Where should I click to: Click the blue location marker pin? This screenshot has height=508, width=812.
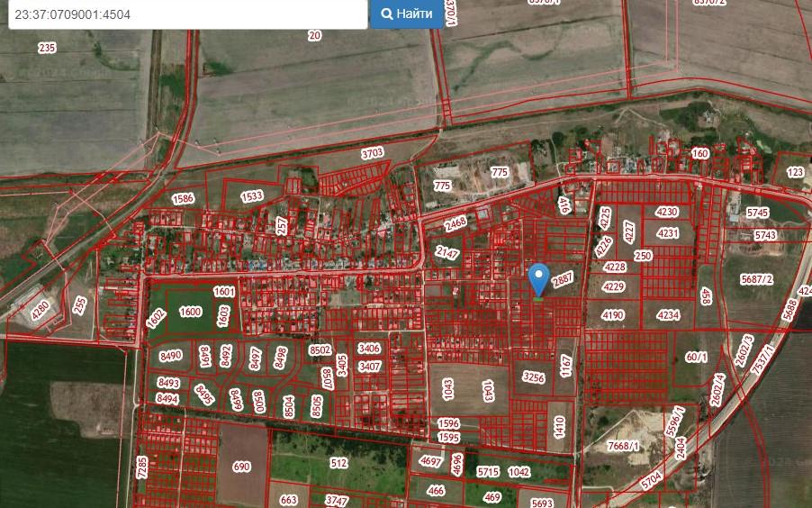click(538, 279)
